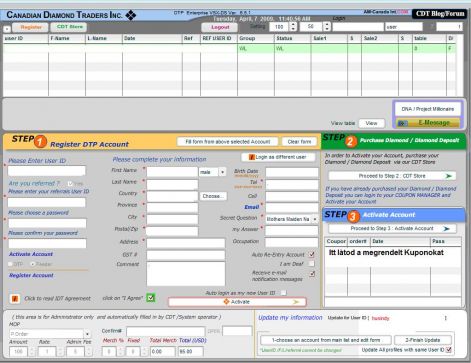Click the Confirm# field in admin area

point(166,331)
